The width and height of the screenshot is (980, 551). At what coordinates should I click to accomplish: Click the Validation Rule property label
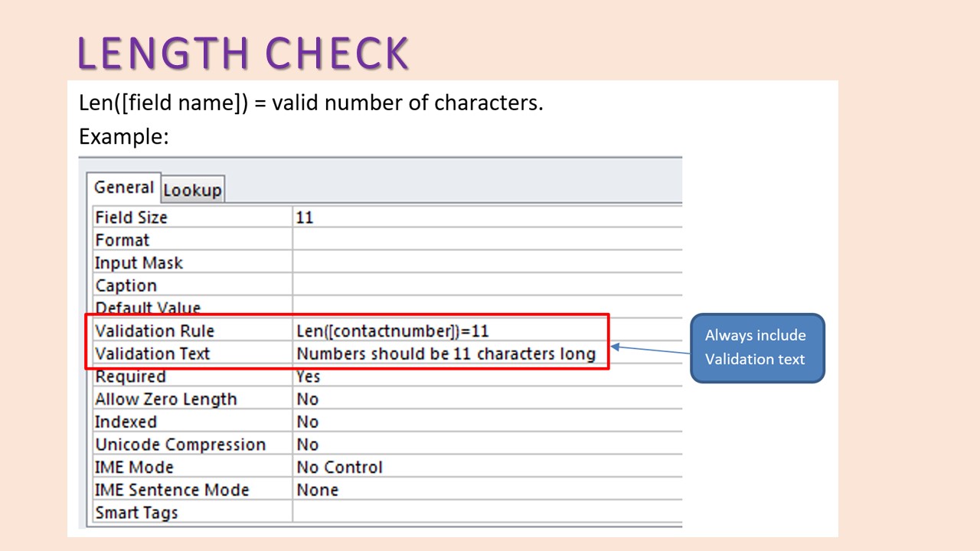point(155,331)
